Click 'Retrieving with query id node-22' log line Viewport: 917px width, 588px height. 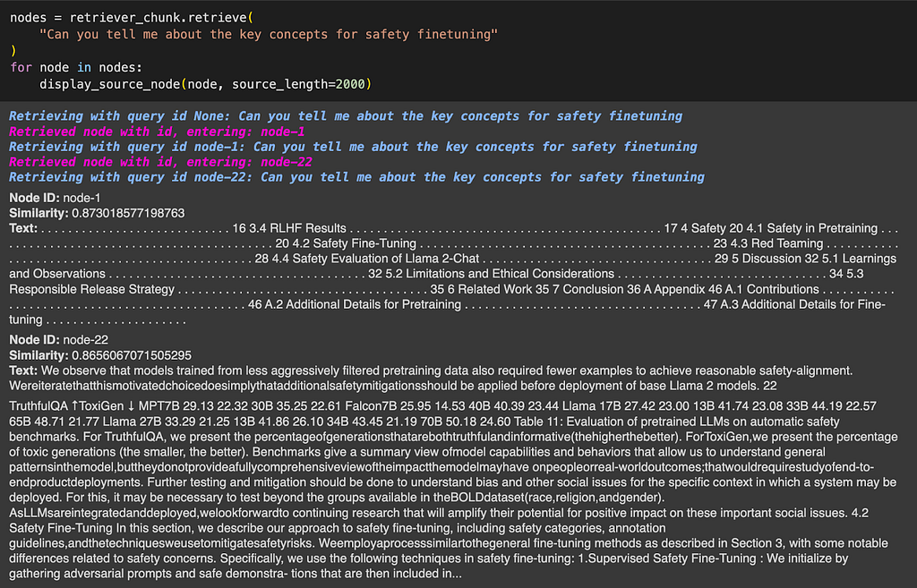point(356,177)
